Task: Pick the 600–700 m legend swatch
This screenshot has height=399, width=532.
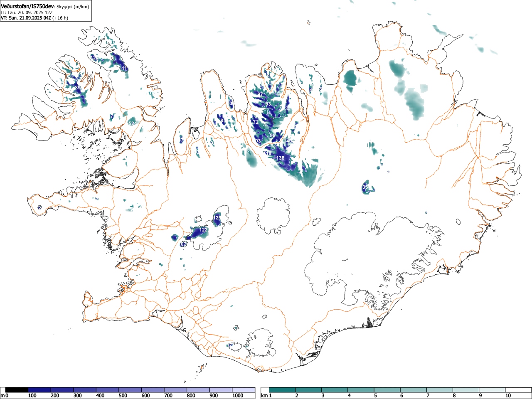Action: coord(153,390)
